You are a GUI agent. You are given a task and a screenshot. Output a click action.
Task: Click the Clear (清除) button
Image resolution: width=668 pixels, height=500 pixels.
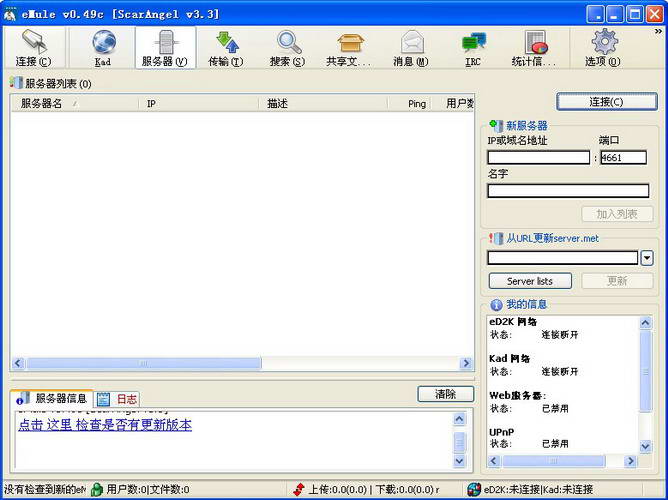446,394
